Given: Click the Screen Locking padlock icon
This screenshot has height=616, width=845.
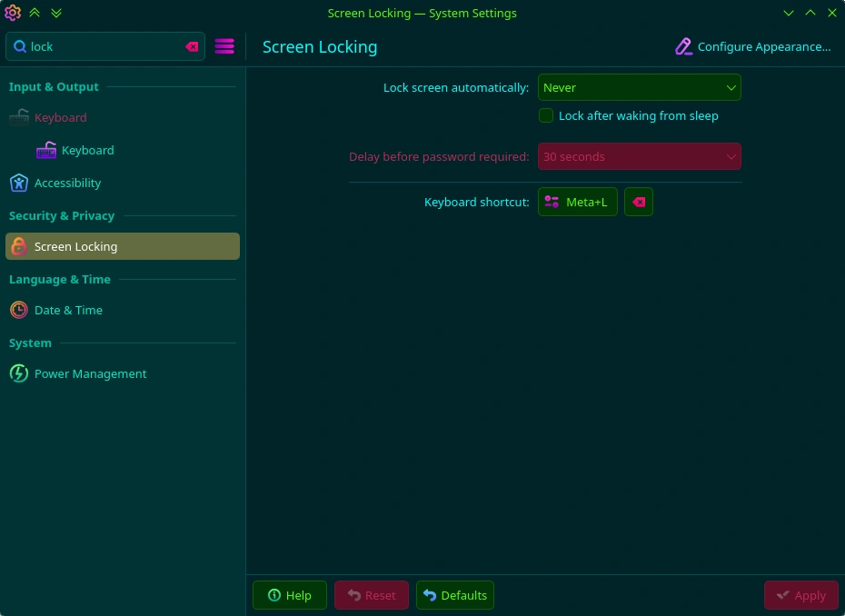Looking at the screenshot, I should pos(19,246).
